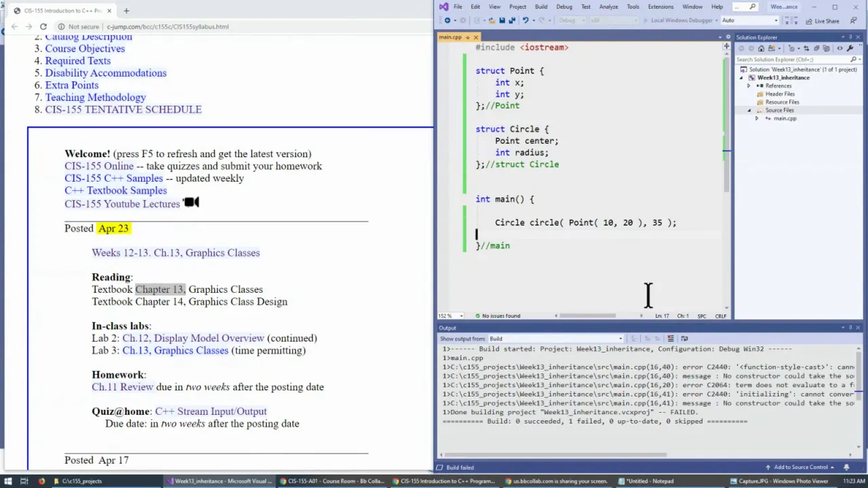The image size is (868, 488).
Task: Toggle auto-hide pin on Solution Explorer panel
Action: click(851, 37)
